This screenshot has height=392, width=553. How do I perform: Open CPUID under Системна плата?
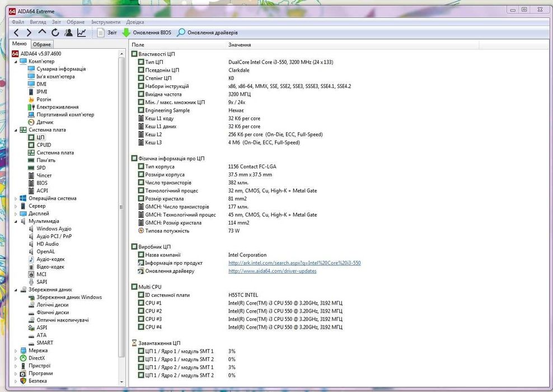44,145
